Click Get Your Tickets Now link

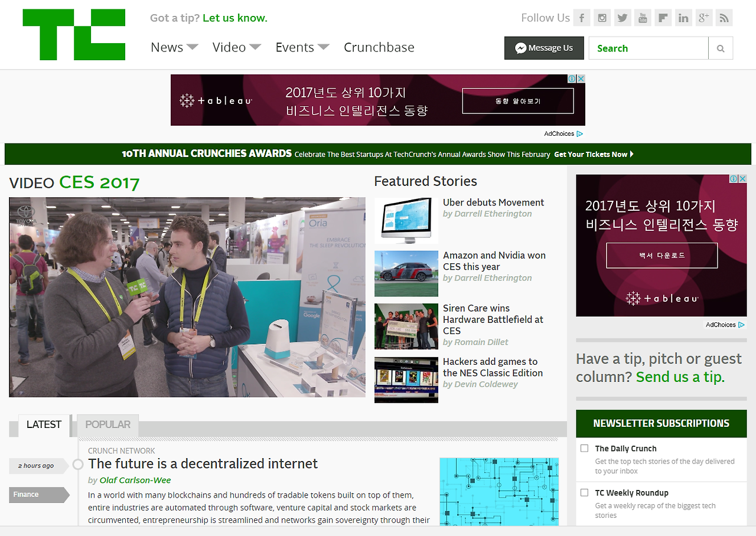click(x=594, y=154)
